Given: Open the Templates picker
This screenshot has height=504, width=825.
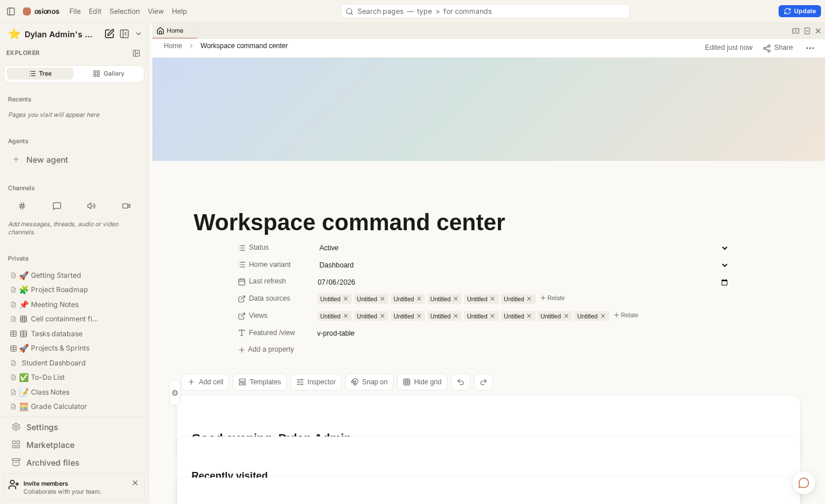Looking at the screenshot, I should tap(260, 382).
